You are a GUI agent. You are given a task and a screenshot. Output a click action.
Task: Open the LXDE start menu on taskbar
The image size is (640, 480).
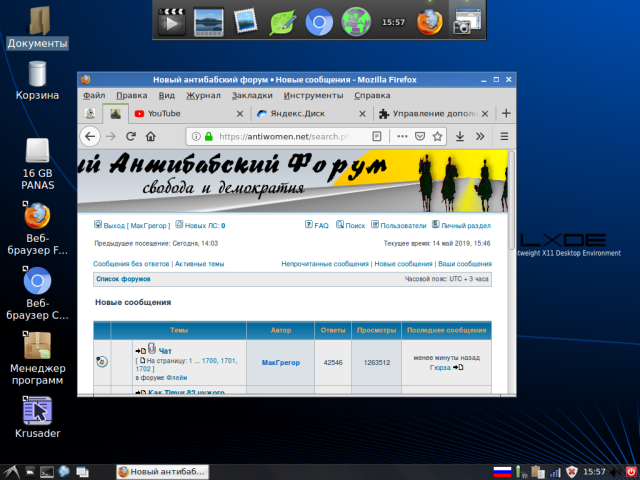(x=11, y=472)
